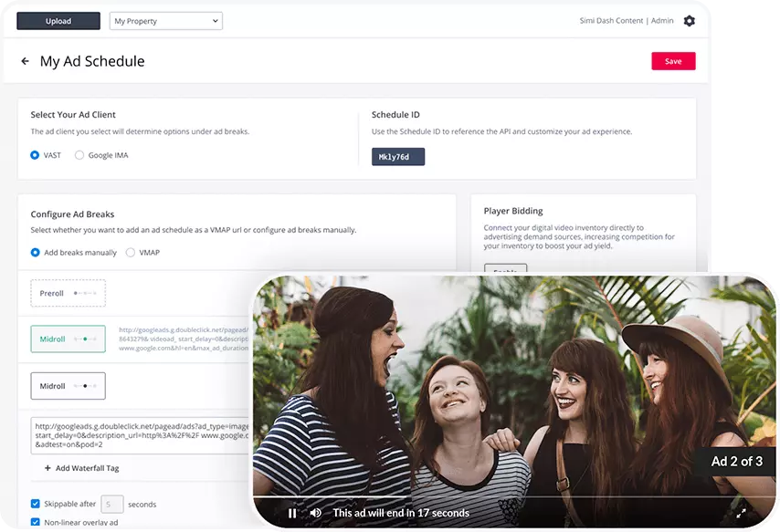
Task: Click the plus icon for Add Waterfall Tag
Action: point(47,468)
